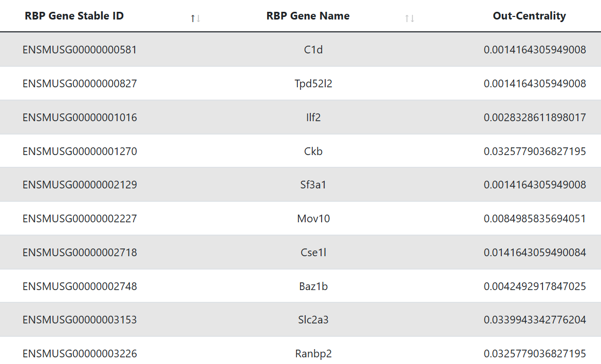Click the Tpd52l2 gene name cell

[x=313, y=84]
